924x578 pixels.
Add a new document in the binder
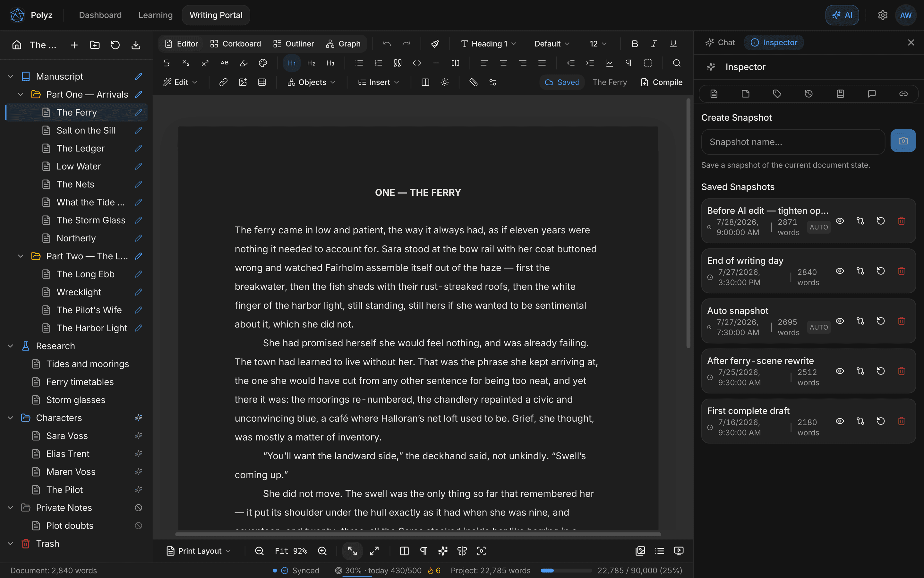74,45
